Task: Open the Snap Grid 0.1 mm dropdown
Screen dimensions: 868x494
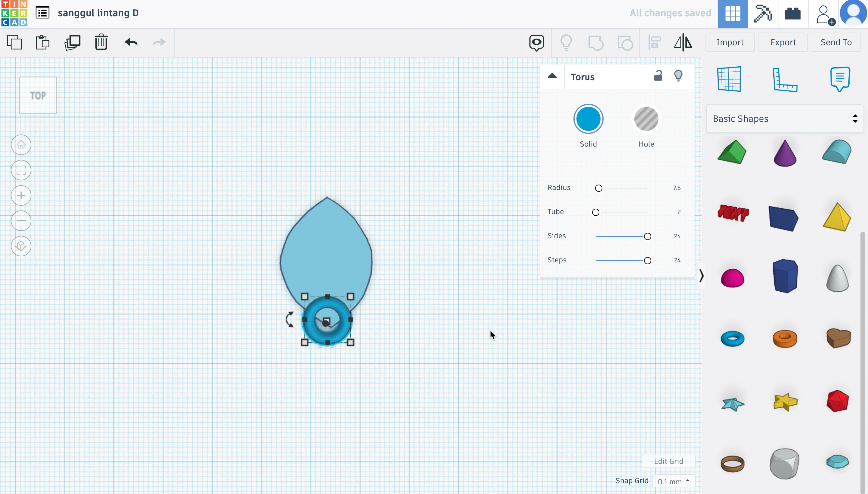Action: (x=673, y=481)
